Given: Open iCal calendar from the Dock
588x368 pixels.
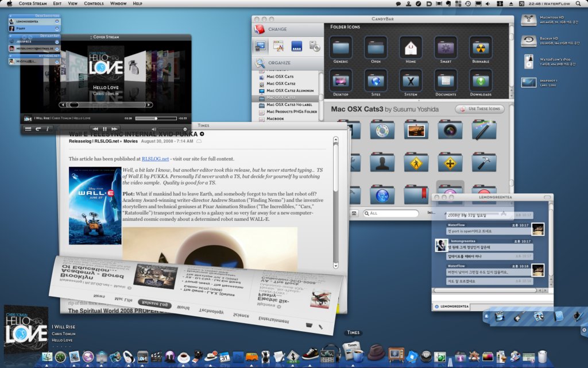Looking at the screenshot, I should click(x=225, y=356).
